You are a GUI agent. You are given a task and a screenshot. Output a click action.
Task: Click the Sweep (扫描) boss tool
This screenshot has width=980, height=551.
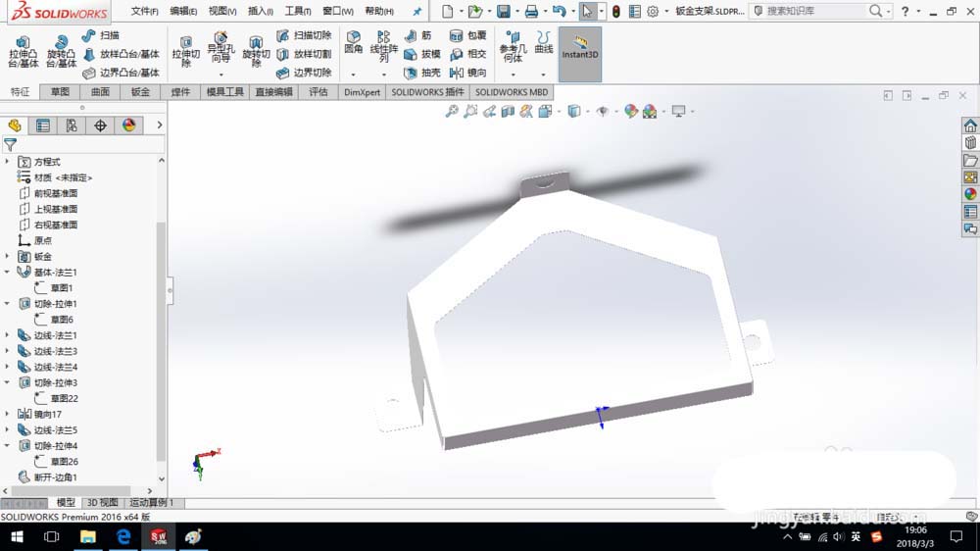(101, 35)
